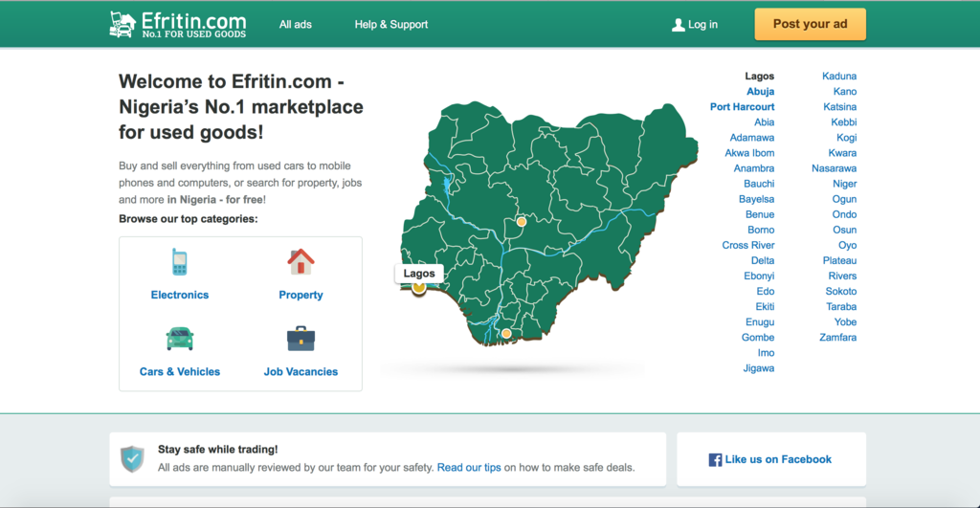This screenshot has height=508, width=980.
Task: Select the Property house icon
Action: click(x=301, y=261)
